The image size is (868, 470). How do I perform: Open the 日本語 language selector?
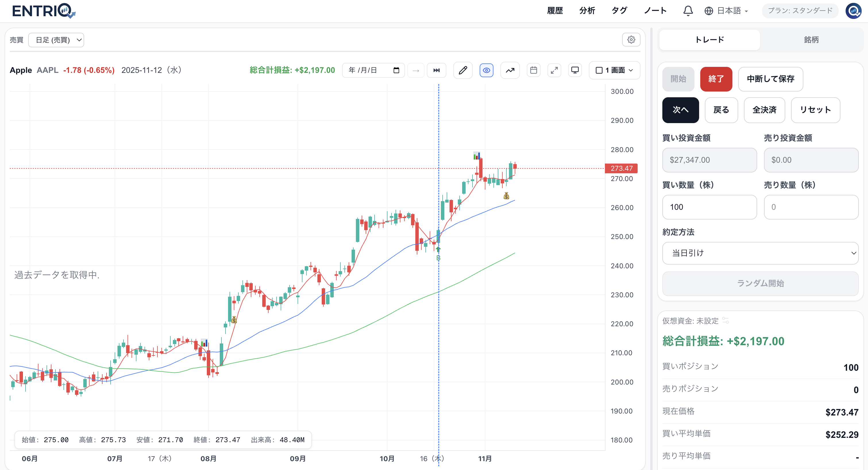coord(726,11)
